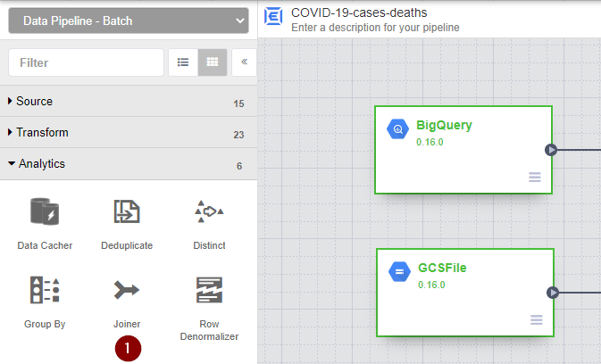601x364 pixels.
Task: Select the Row Denormalizer plugin
Action: [209, 290]
